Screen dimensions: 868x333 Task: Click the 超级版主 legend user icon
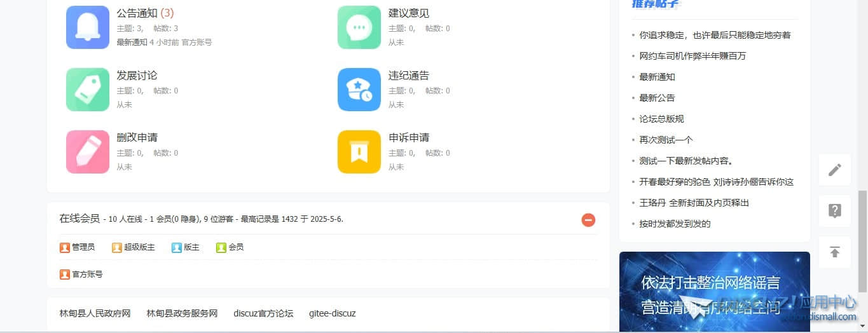pos(117,247)
